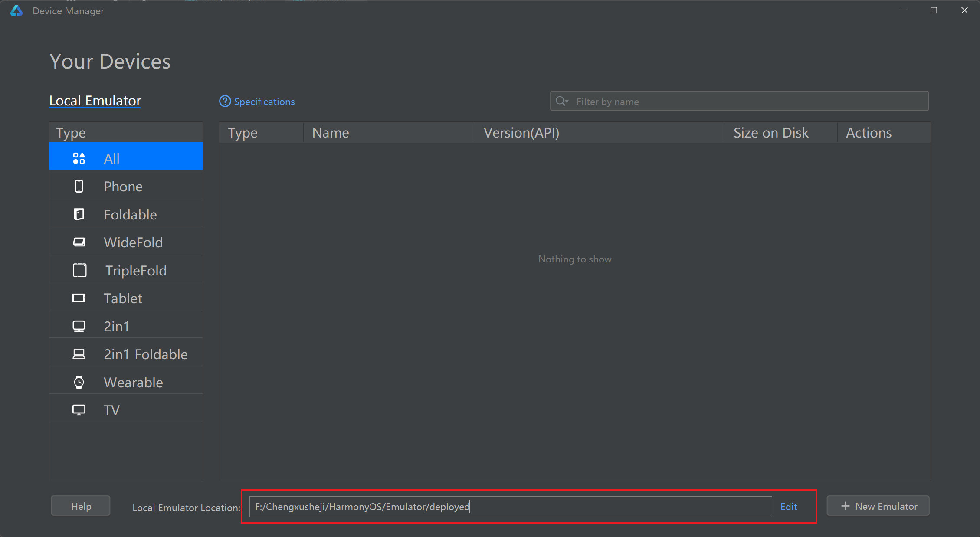This screenshot has width=980, height=537.
Task: Sort by the Name column header
Action: pos(330,133)
